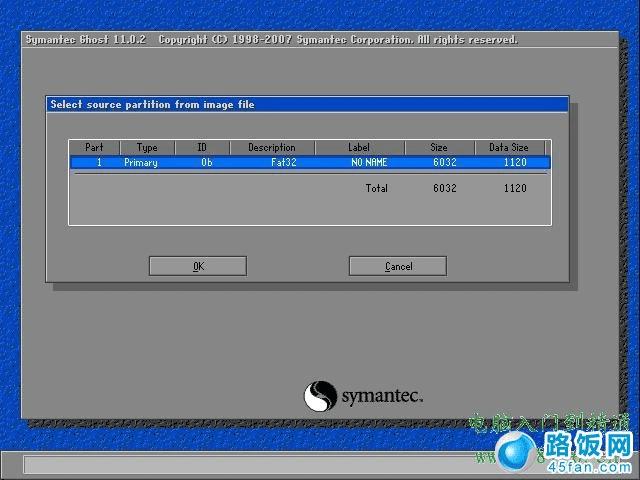Click the Part column header

(x=94, y=147)
